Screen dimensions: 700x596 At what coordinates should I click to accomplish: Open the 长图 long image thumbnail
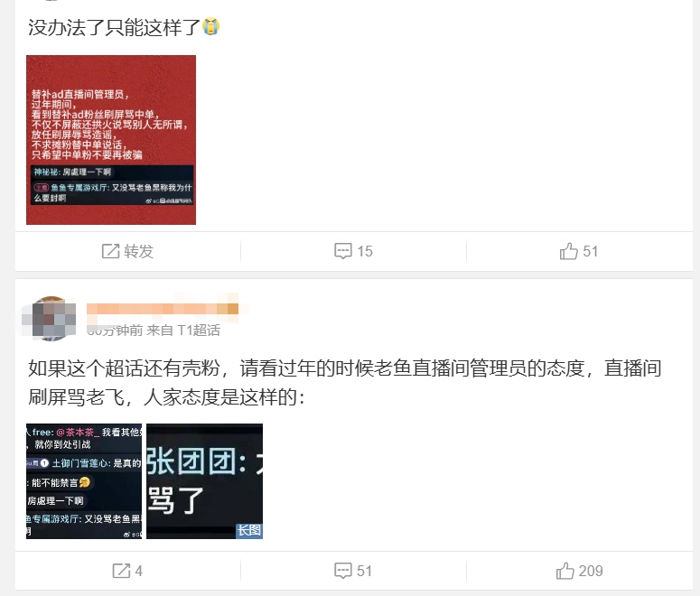coord(204,481)
